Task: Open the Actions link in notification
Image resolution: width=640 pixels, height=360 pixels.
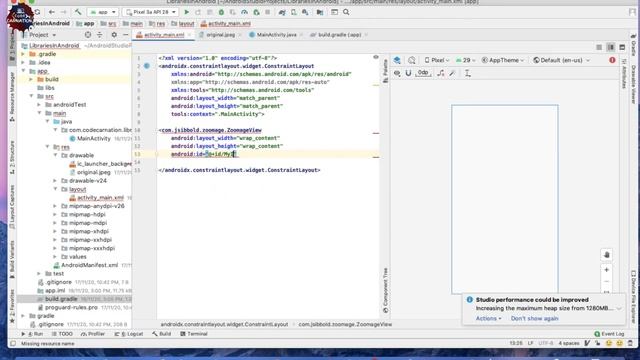Action: (x=488, y=318)
